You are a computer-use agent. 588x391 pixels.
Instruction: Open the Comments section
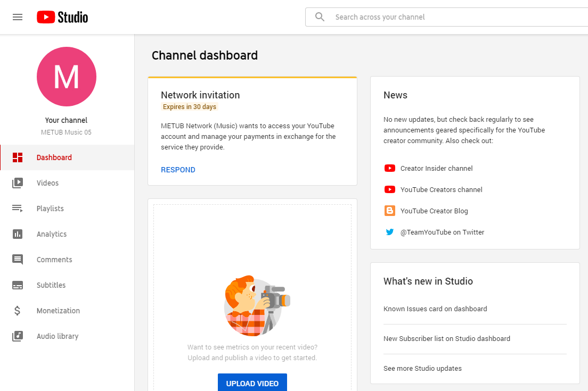pos(67,260)
